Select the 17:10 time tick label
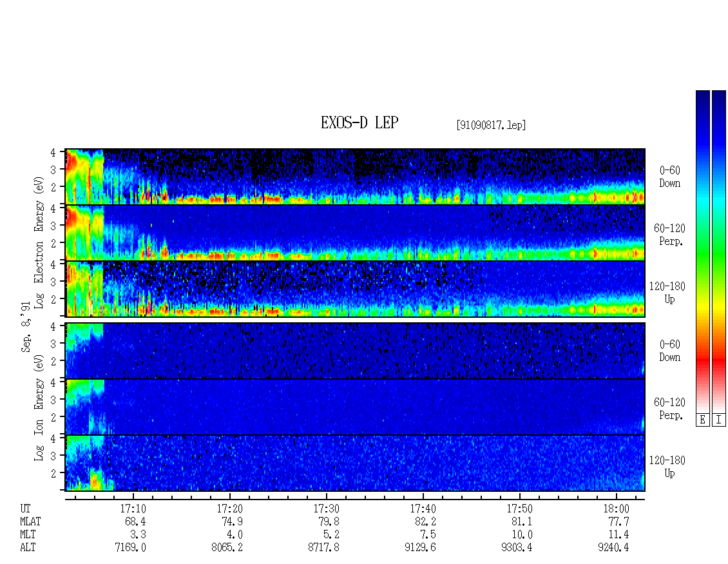 [x=133, y=509]
